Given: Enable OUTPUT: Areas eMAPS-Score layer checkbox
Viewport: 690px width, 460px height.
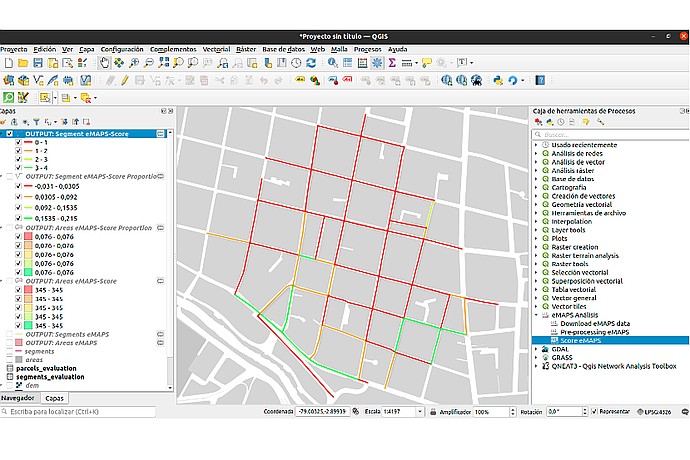Looking at the screenshot, I should tap(9, 281).
